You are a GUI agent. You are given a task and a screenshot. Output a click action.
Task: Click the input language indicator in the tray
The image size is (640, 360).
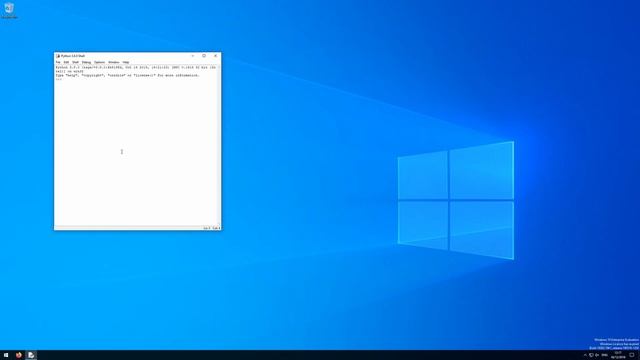tap(604, 355)
